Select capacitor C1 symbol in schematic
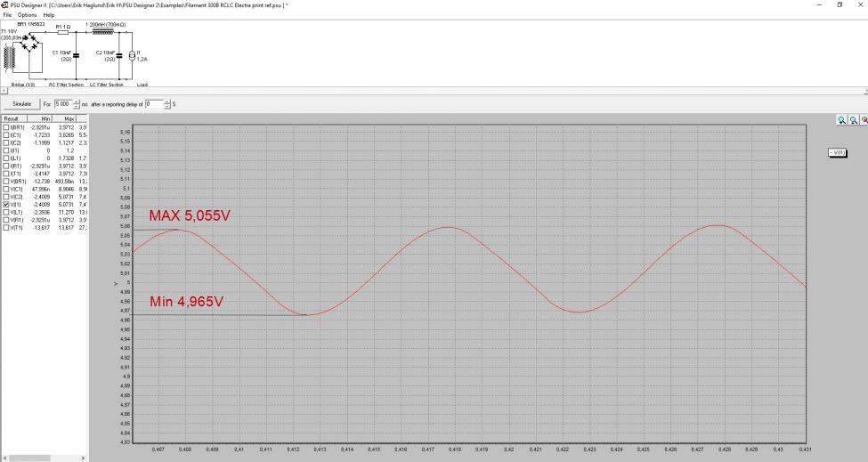The image size is (868, 462). pyautogui.click(x=76, y=55)
